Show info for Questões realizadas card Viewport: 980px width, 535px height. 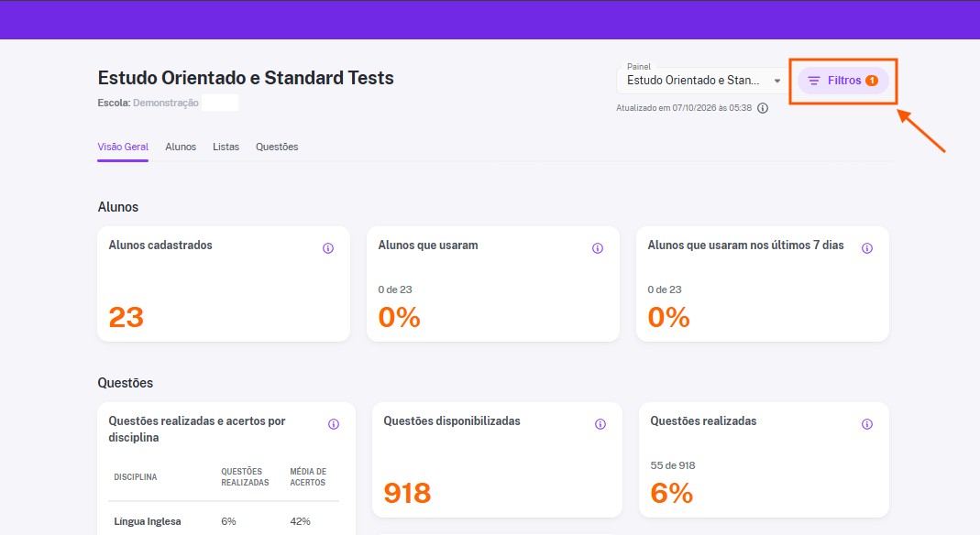pos(867,424)
